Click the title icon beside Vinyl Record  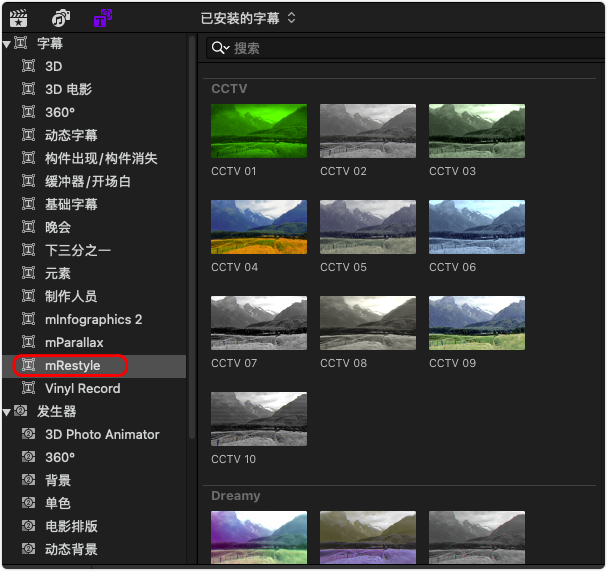[x=29, y=388]
